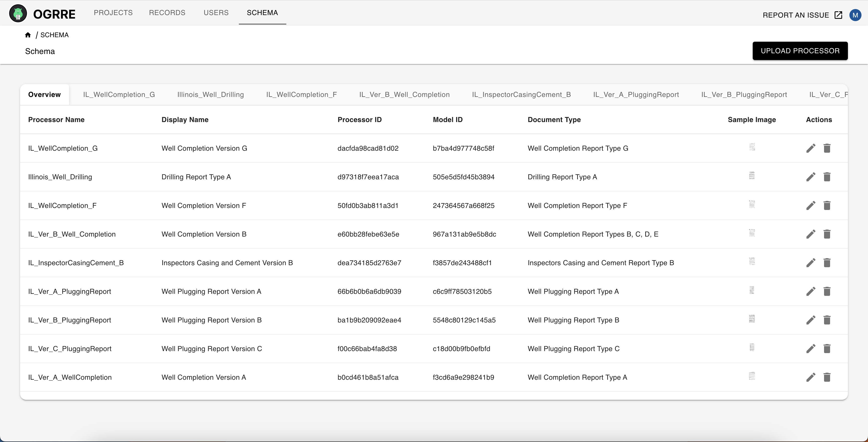Click the OGRRE ogre logo icon
This screenshot has width=868, height=442.
tap(18, 14)
